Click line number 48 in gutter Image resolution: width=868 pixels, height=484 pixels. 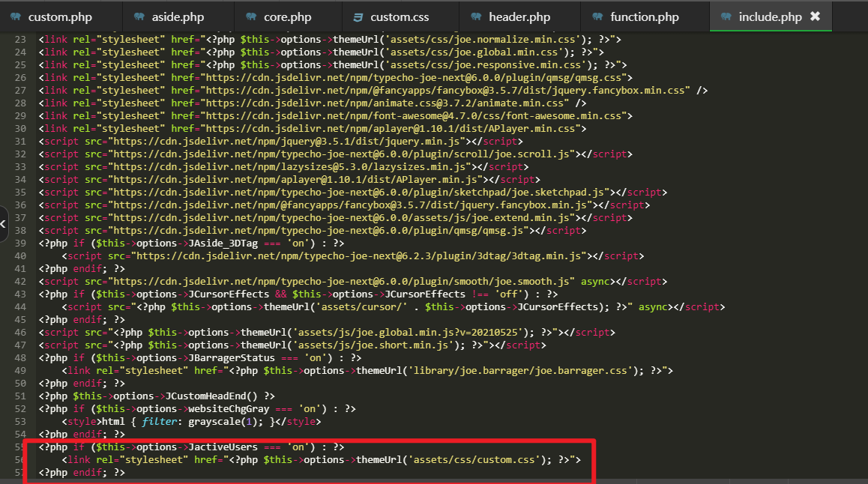(20, 357)
